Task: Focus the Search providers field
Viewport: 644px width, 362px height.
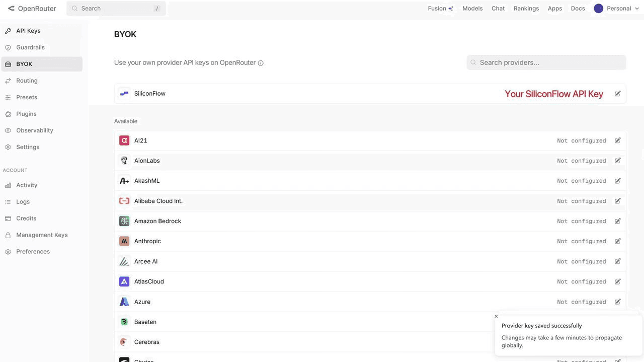Action: (546, 62)
